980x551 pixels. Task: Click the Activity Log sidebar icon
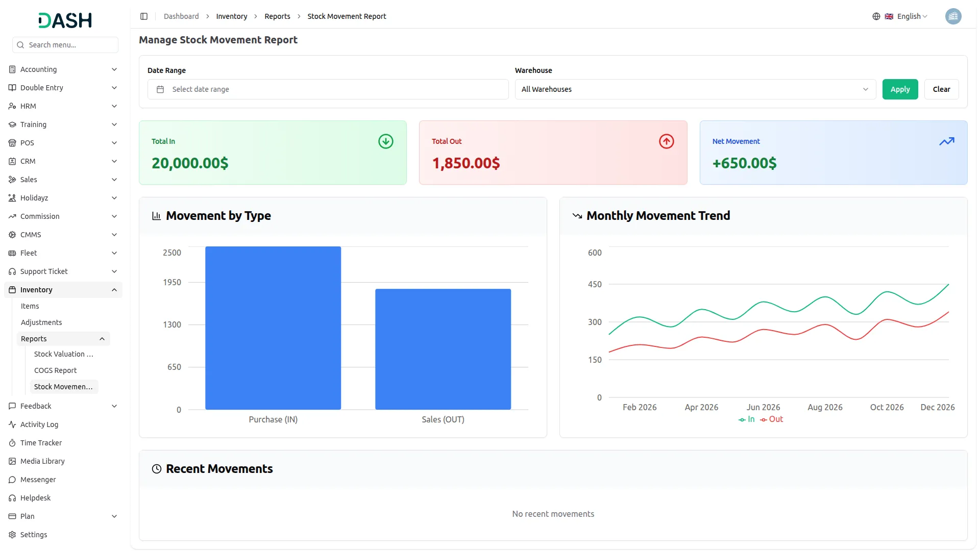coord(12,424)
